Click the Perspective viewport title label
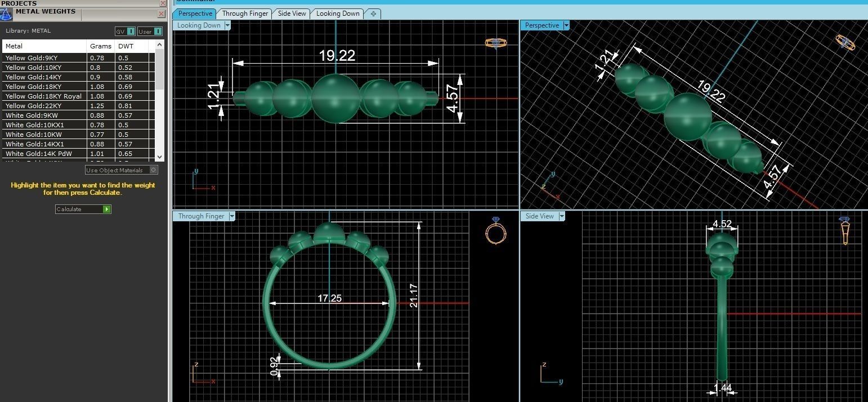This screenshot has width=868, height=402. tap(542, 25)
